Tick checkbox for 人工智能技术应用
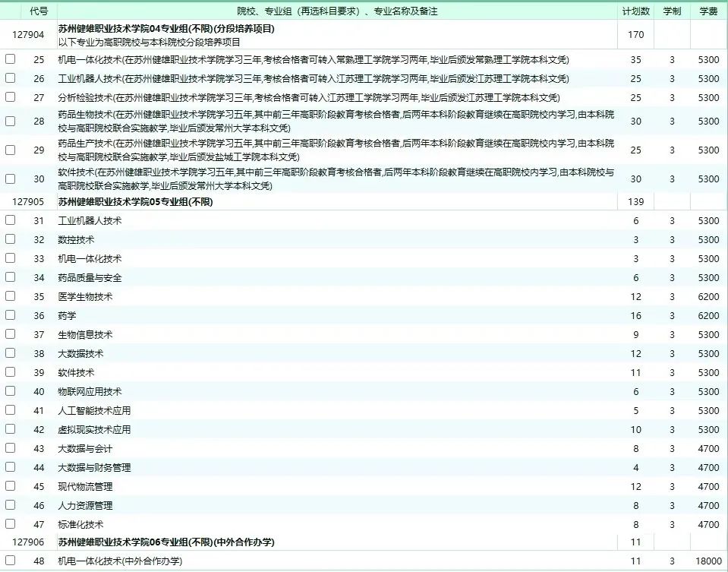The image size is (728, 572). pyautogui.click(x=10, y=410)
